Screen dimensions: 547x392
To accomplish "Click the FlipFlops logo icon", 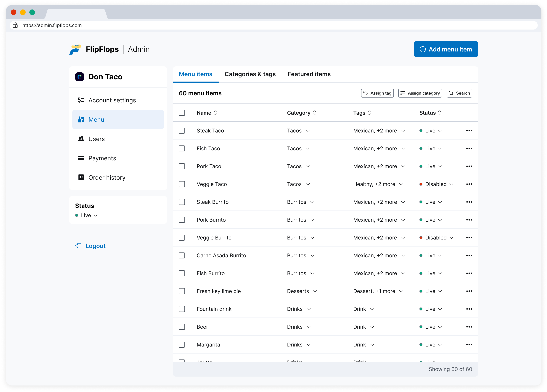I will (x=75, y=49).
